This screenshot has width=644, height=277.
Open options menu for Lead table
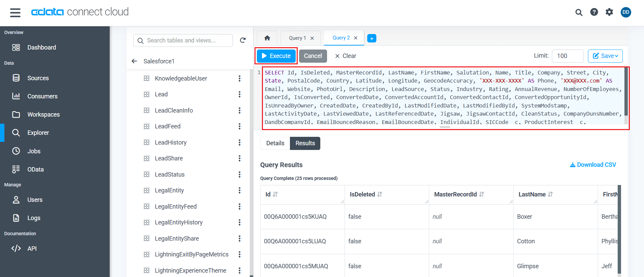(x=239, y=94)
